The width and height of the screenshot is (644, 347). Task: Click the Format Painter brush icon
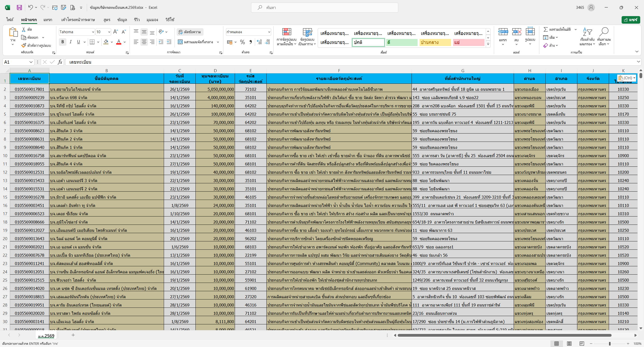coord(24,46)
